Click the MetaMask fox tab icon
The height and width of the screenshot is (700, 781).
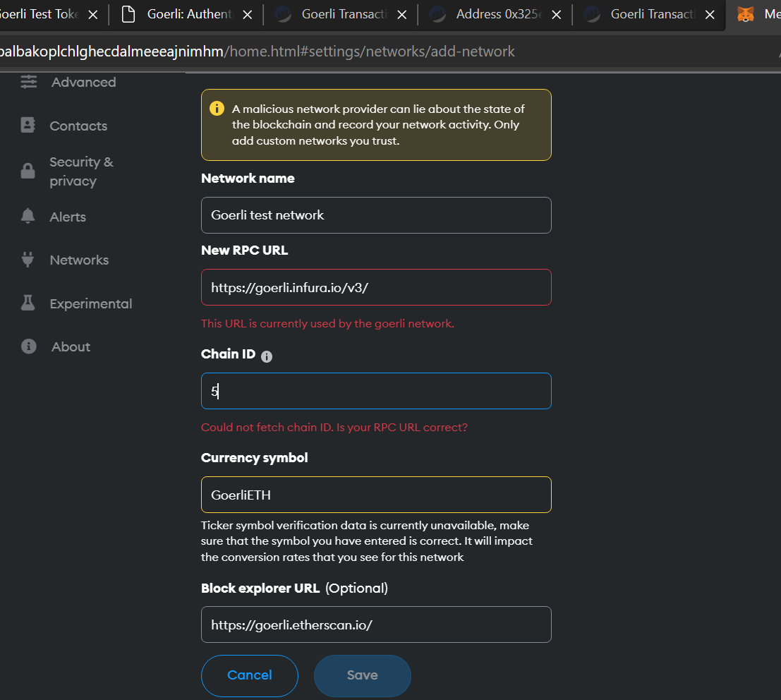coord(745,14)
